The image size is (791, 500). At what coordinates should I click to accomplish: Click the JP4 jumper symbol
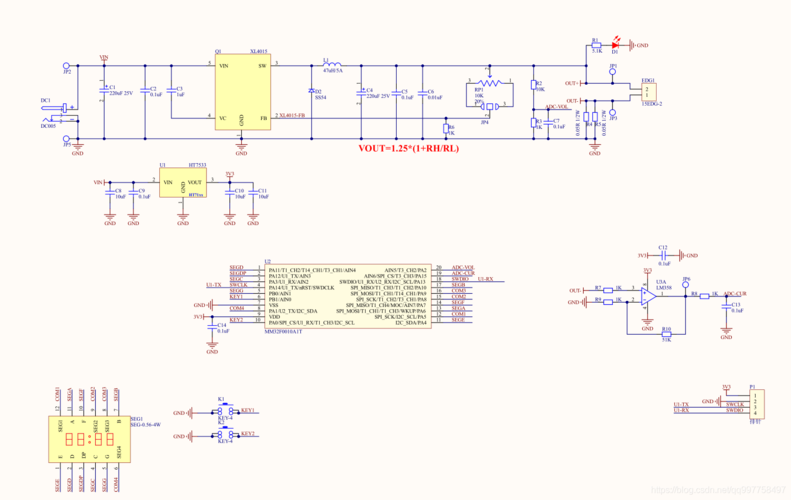489,106
